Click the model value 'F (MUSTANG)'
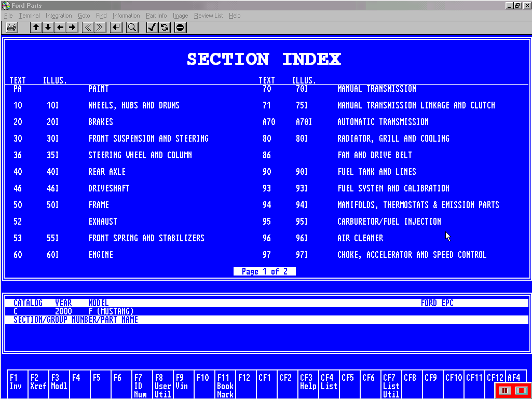Image resolution: width=532 pixels, height=399 pixels. (111, 311)
